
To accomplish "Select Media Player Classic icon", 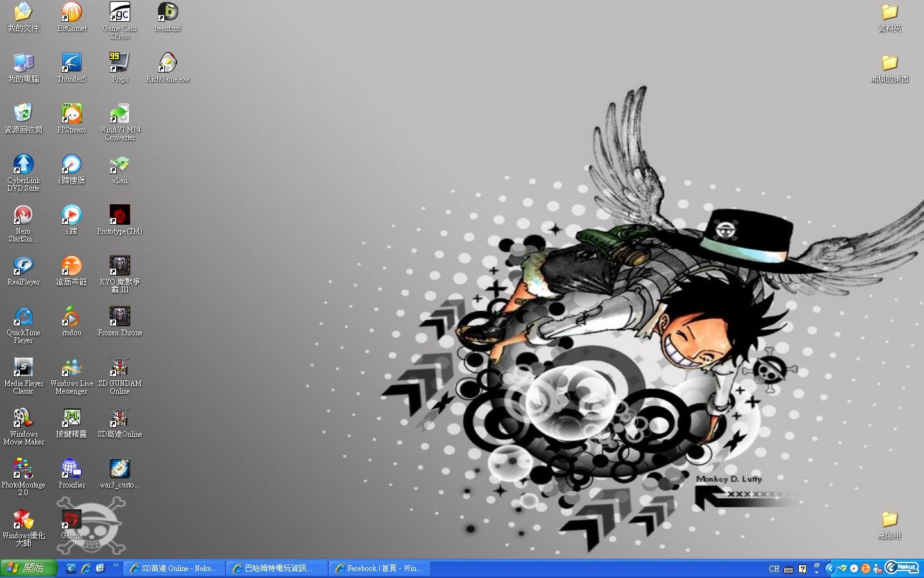I will coord(24,376).
